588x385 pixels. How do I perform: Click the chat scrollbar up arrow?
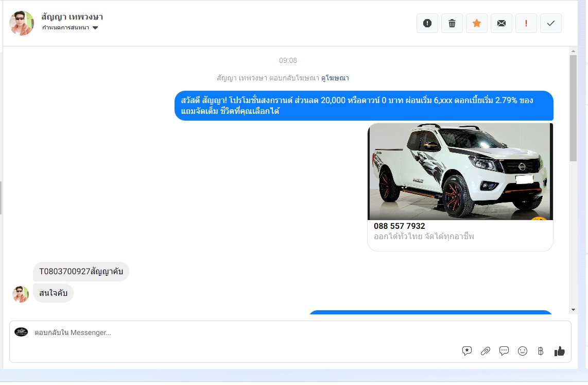pos(573,51)
